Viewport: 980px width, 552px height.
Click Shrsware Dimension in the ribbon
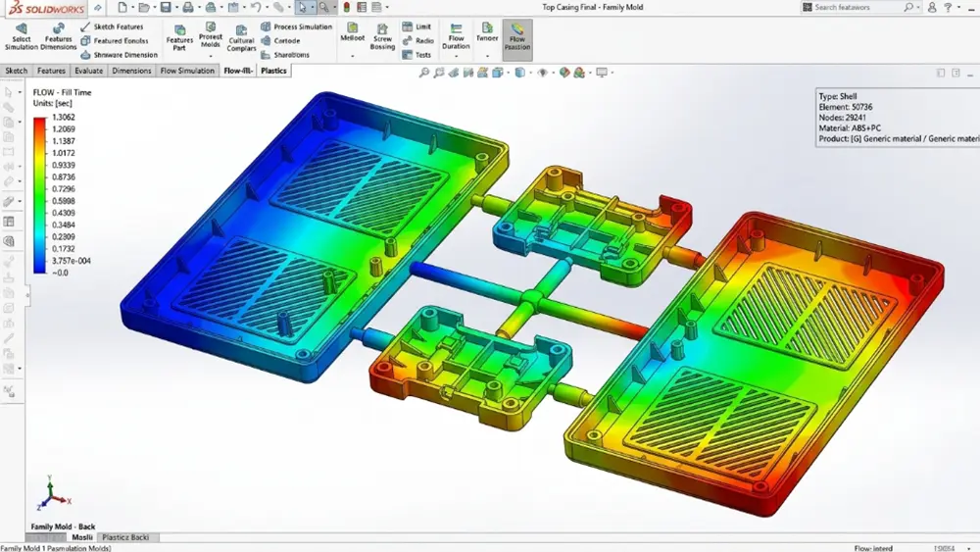[x=120, y=54]
